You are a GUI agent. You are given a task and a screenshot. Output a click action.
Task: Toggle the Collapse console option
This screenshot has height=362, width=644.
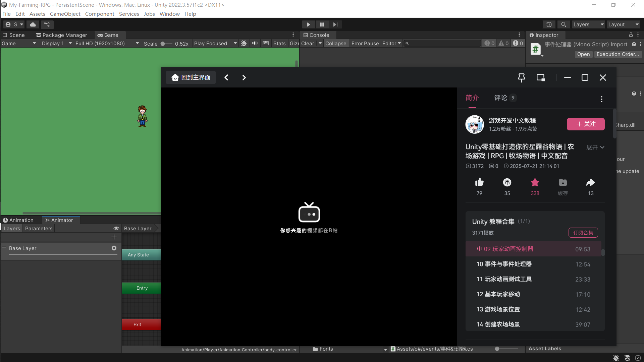pos(335,44)
